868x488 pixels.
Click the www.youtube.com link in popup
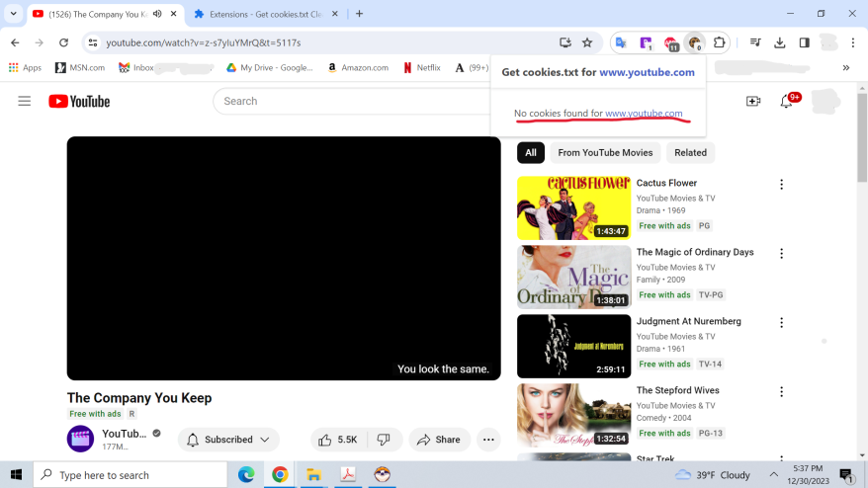(644, 114)
